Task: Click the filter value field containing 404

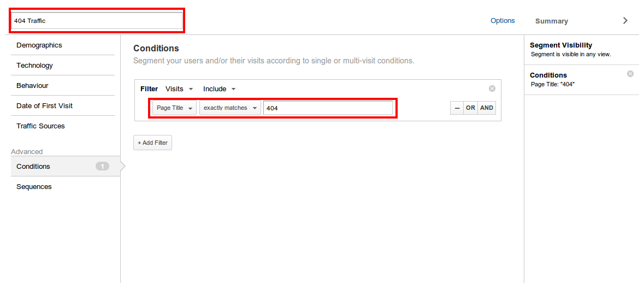Action: 327,108
